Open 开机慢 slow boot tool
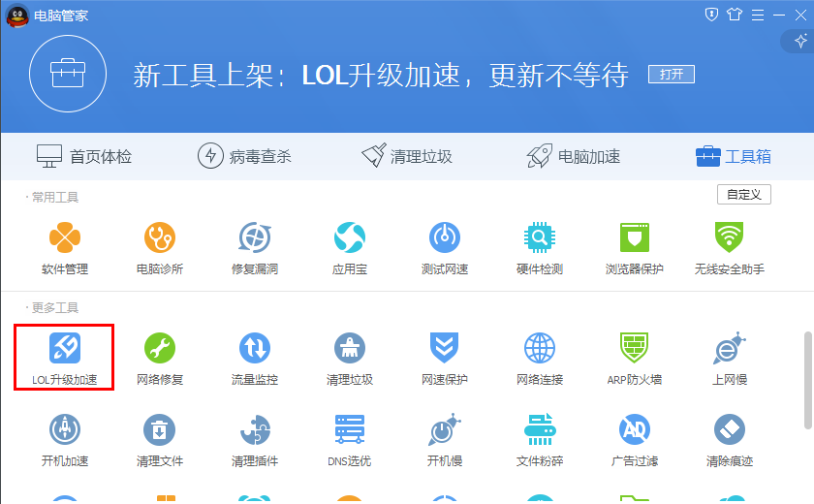Image resolution: width=814 pixels, height=504 pixels. pyautogui.click(x=445, y=440)
